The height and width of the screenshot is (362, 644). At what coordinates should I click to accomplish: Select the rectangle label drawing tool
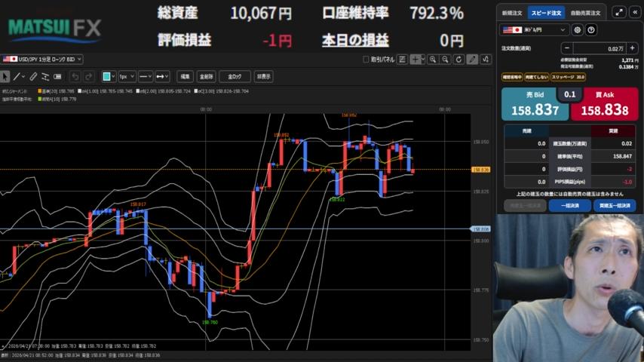[57, 76]
